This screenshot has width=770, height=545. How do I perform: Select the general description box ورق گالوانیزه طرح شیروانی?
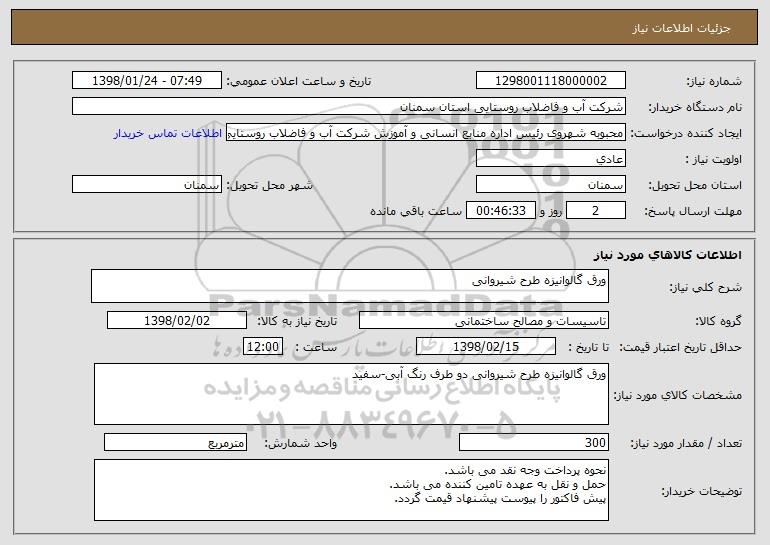[350, 286]
